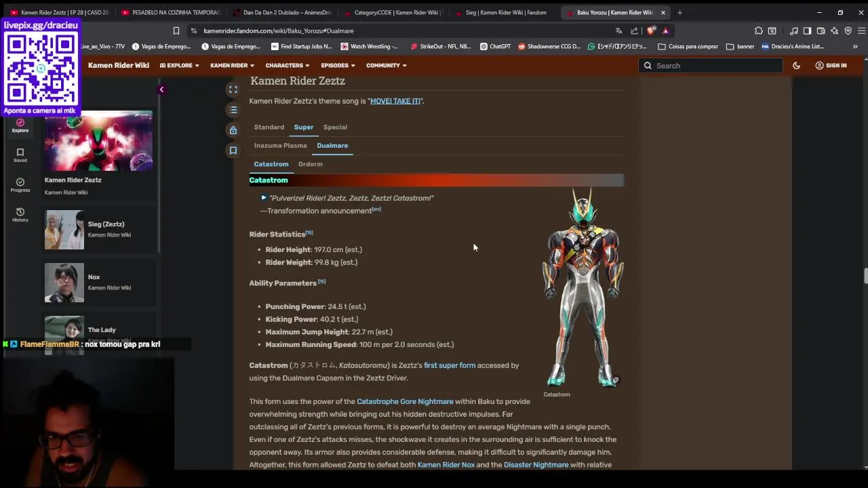
Task: Select the Inazuma Plasma tab
Action: coord(280,145)
